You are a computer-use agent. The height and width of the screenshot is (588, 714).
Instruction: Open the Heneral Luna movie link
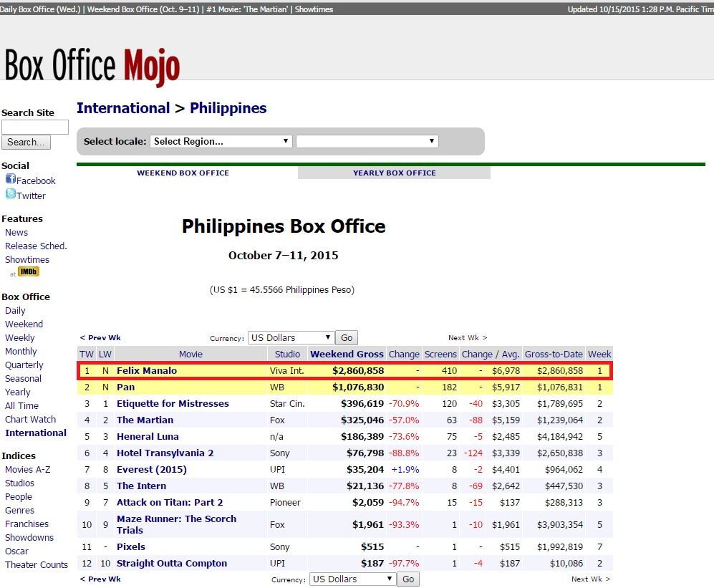[x=148, y=436]
